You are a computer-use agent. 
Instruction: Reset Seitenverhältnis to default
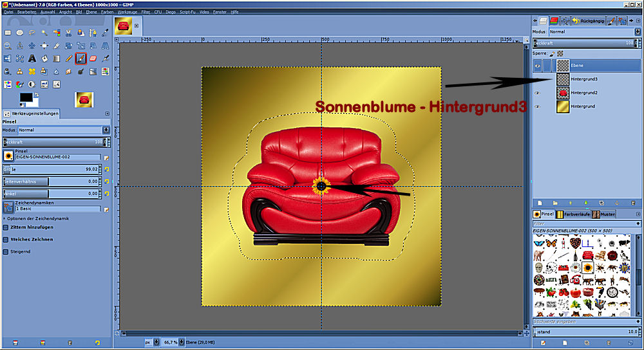[107, 181]
